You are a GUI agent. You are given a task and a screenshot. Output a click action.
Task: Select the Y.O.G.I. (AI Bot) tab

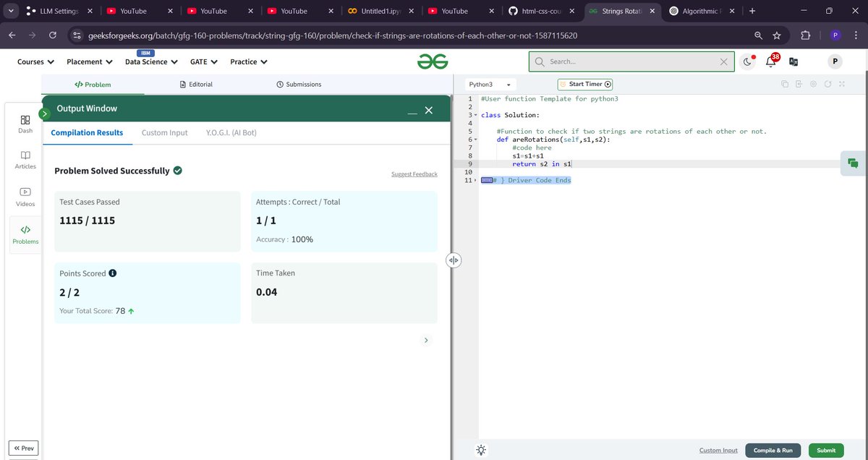click(231, 133)
